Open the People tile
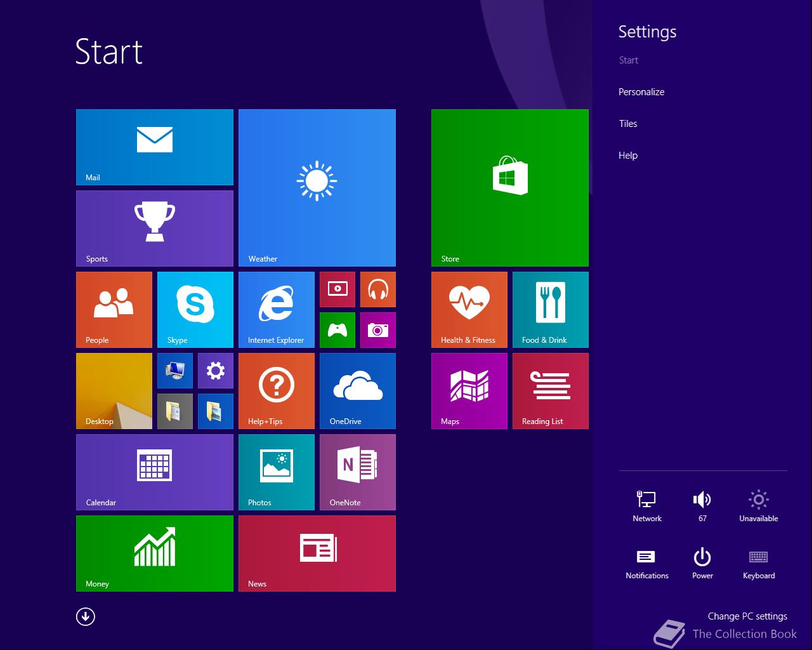The width and height of the screenshot is (812, 650). click(114, 310)
